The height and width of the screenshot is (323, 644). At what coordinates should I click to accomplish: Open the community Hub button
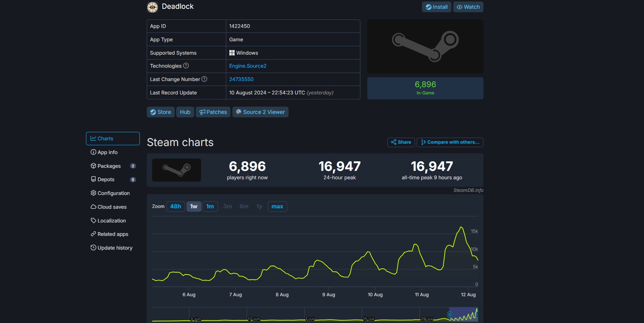185,112
